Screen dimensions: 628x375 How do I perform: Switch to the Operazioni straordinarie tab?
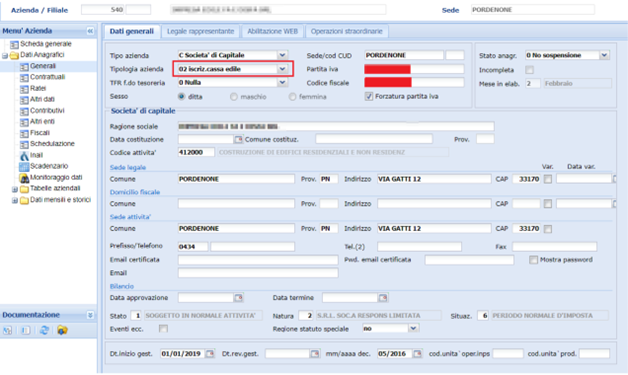(x=346, y=31)
